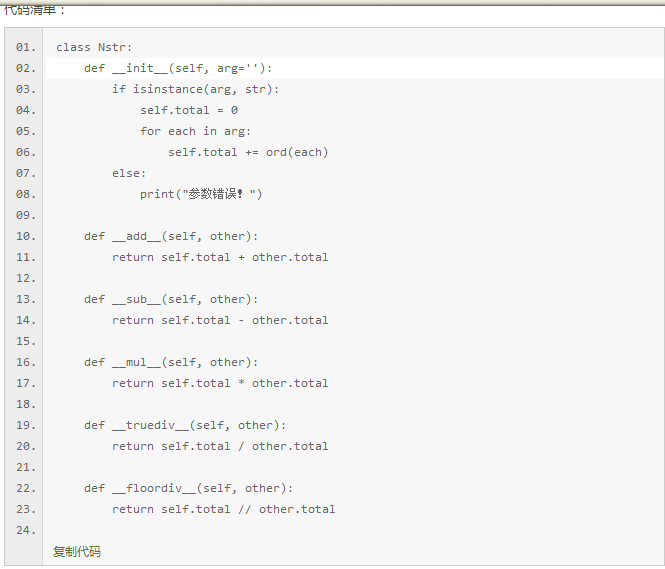Click the self.total // other.total return line
This screenshot has height=569, width=665.
[224, 509]
